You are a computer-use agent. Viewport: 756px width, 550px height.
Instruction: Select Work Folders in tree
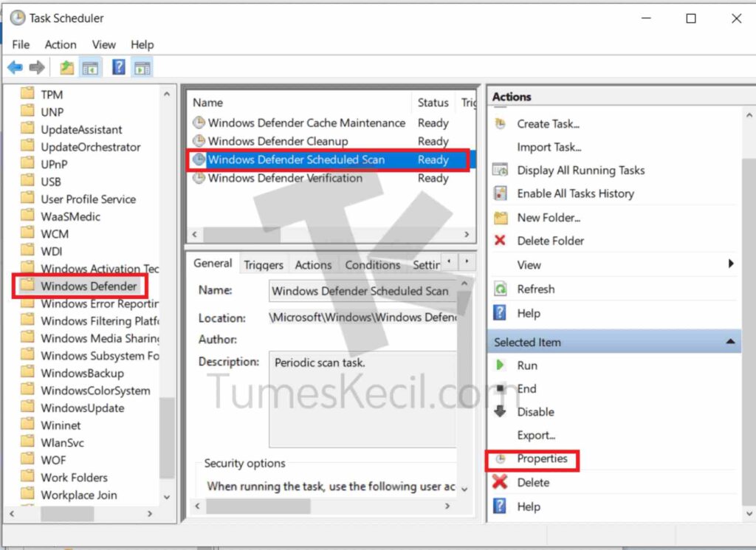pyautogui.click(x=75, y=477)
